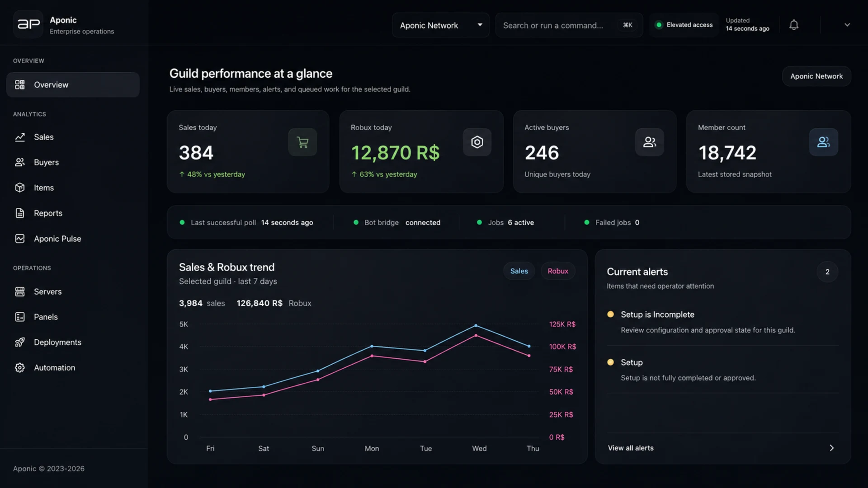Click the Latest stored snapshot caption
Screen dimensions: 868x488
click(735, 174)
